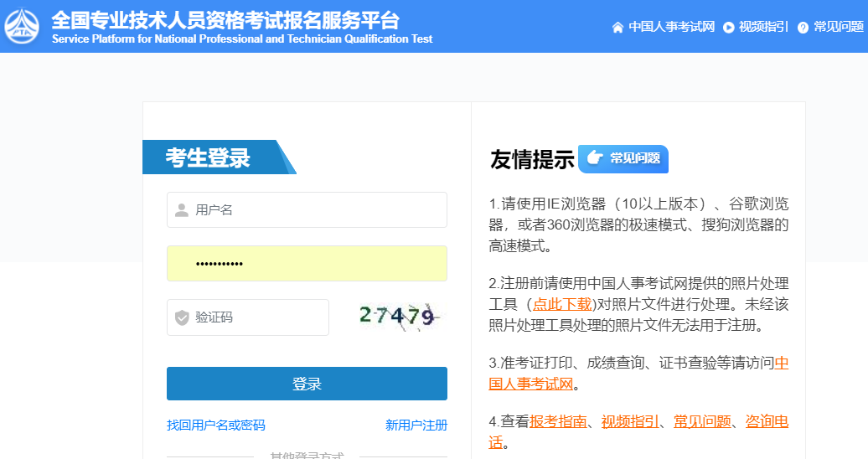Go to 新用户注册 registration link
Screen dimensions: 868x459
(x=416, y=425)
